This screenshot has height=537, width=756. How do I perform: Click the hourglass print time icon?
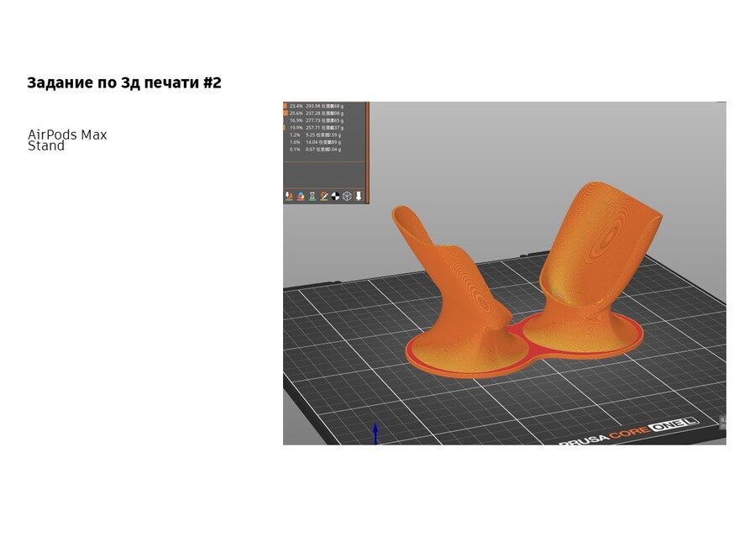click(312, 196)
